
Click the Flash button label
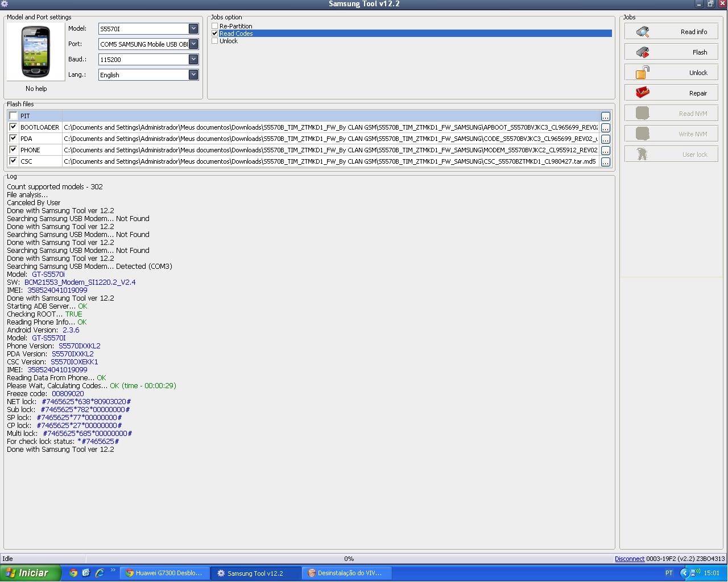point(700,52)
